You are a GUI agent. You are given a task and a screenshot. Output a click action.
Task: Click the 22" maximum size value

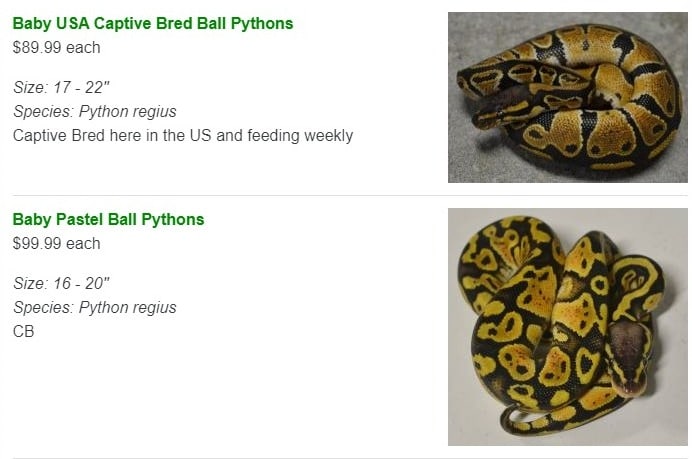coord(97,87)
